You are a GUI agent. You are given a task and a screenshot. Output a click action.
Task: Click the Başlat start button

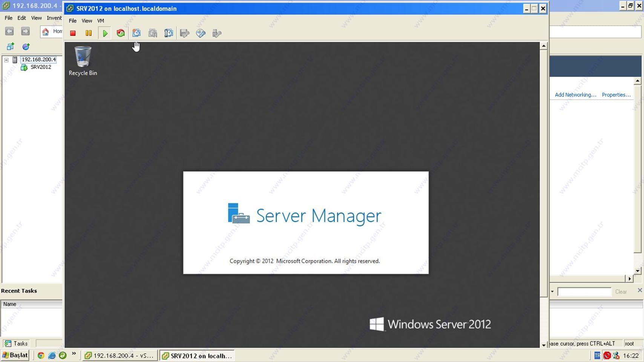coord(15,355)
